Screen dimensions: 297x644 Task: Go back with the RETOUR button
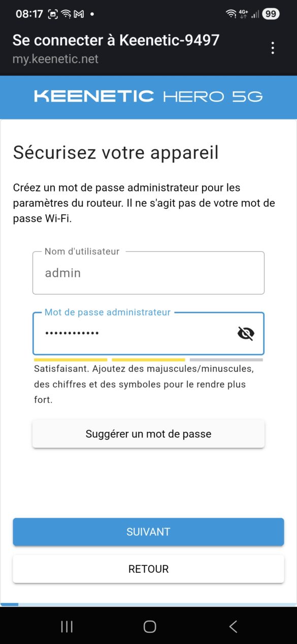tap(148, 569)
